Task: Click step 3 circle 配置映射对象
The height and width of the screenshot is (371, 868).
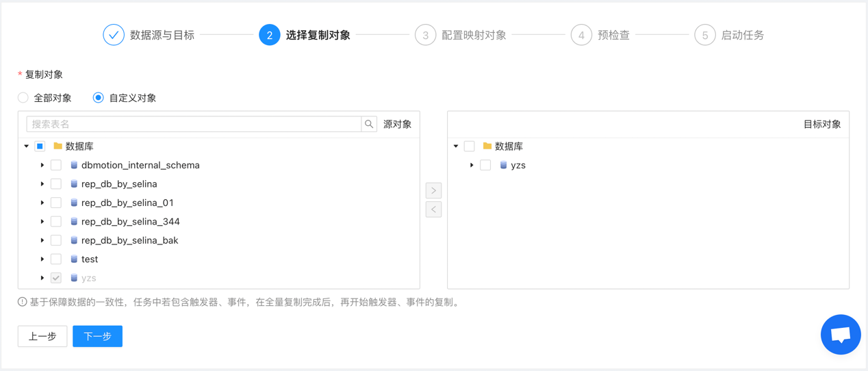Action: [x=426, y=35]
